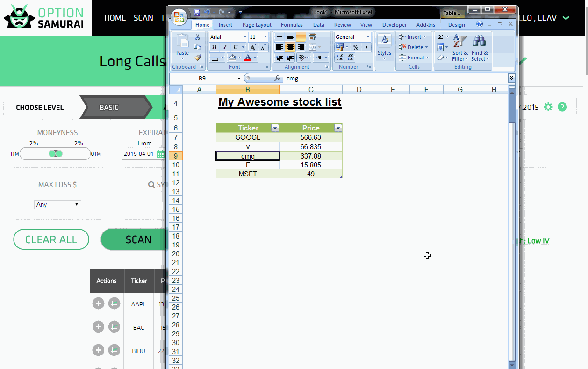
Task: Apply Bold formatting in Excel
Action: click(x=214, y=47)
